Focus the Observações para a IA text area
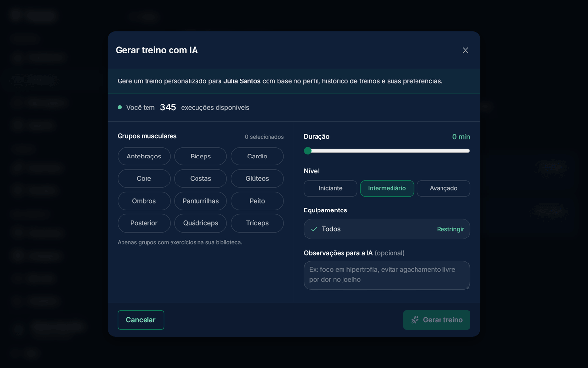588x368 pixels. click(x=387, y=275)
